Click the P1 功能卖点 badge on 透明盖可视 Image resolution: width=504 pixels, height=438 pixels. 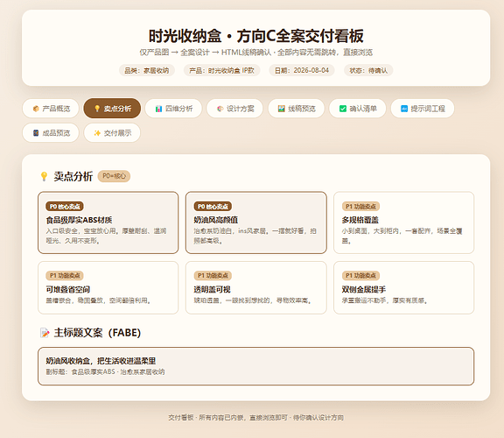pyautogui.click(x=213, y=275)
